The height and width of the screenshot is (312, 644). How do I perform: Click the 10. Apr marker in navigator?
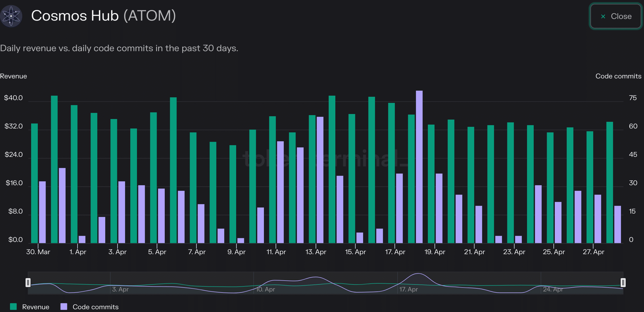tap(265, 289)
